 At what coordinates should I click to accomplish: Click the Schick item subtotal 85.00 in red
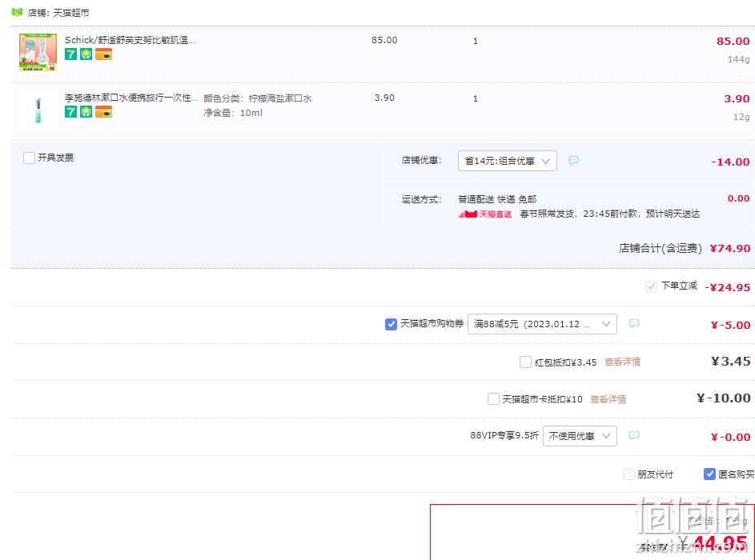tap(733, 42)
